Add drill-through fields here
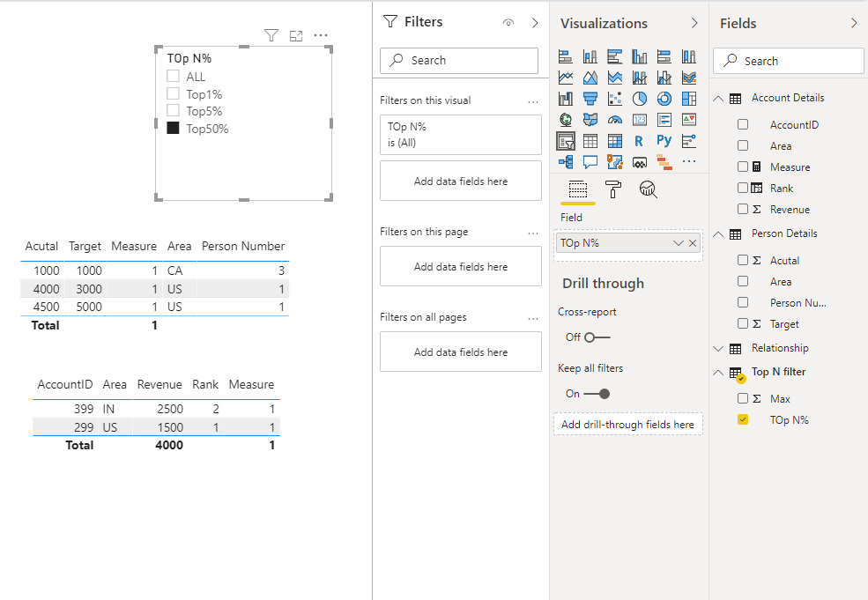This screenshot has height=600, width=868. click(627, 424)
